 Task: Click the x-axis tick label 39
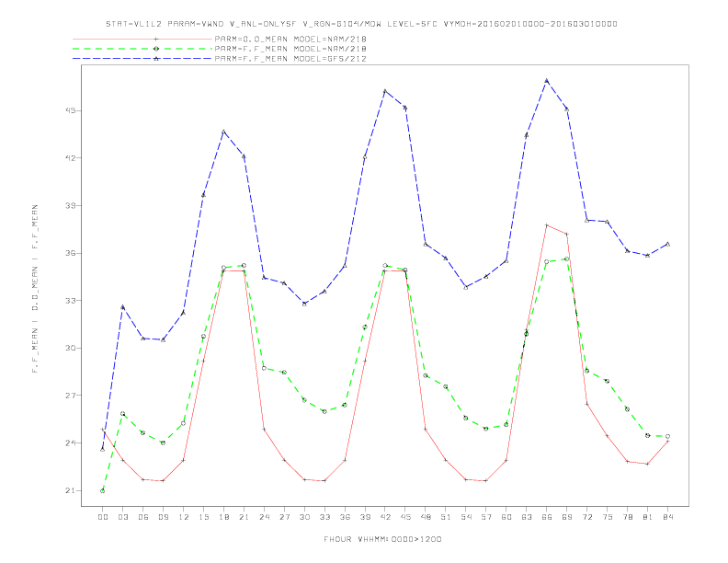click(365, 517)
